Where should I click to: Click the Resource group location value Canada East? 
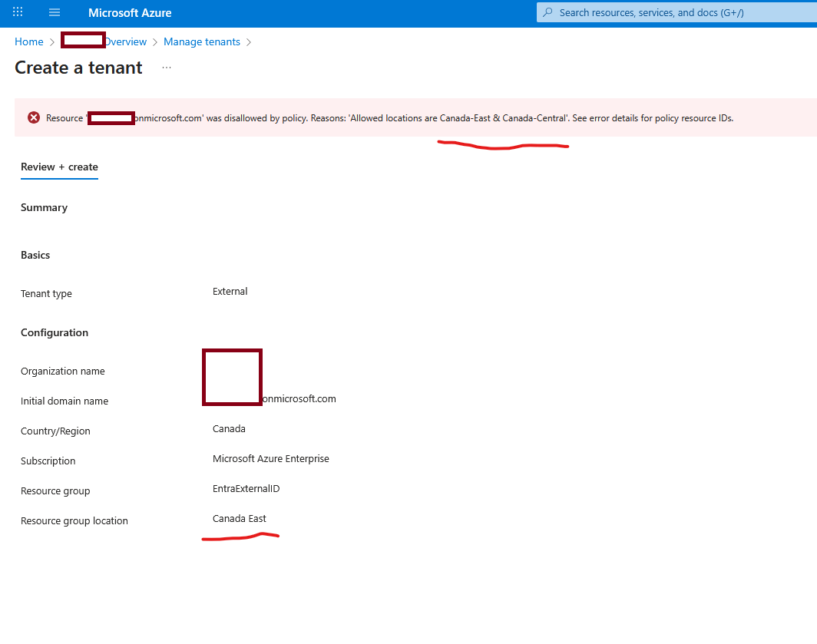[239, 518]
